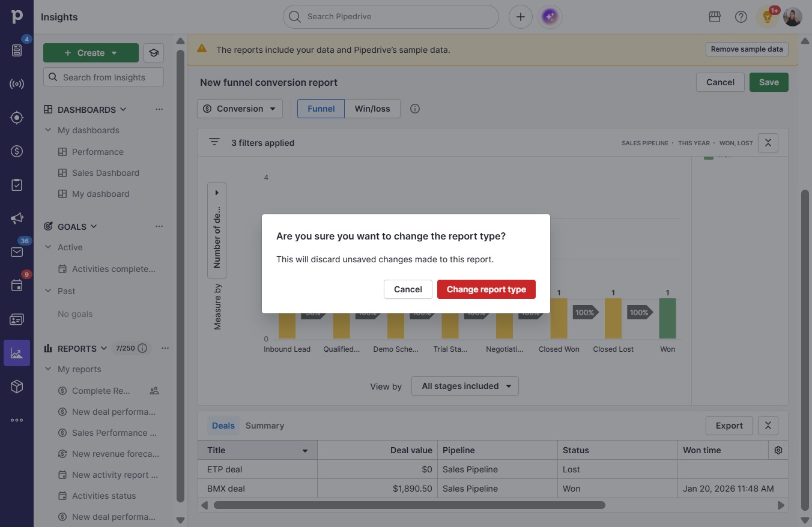The height and width of the screenshot is (527, 812).
Task: Open the Performance dashboard
Action: [x=98, y=152]
